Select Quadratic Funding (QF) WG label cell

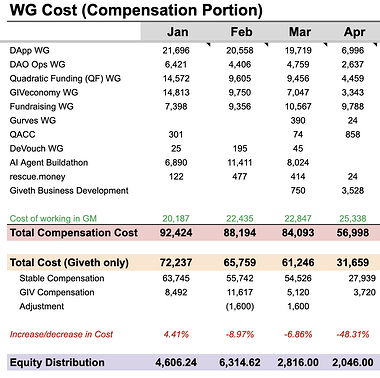click(x=65, y=79)
